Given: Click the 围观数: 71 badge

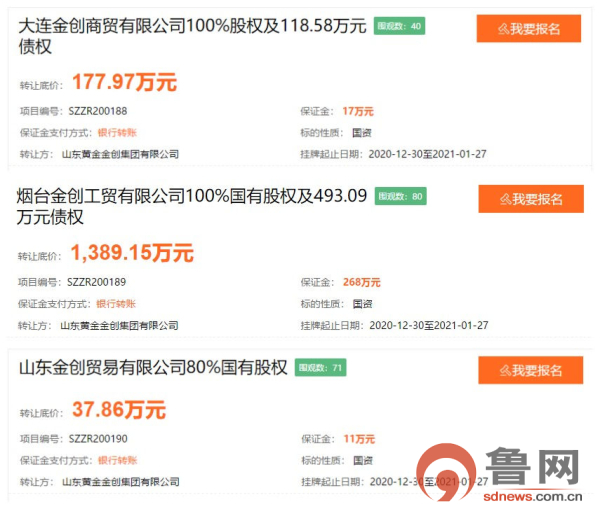Looking at the screenshot, I should (x=320, y=367).
